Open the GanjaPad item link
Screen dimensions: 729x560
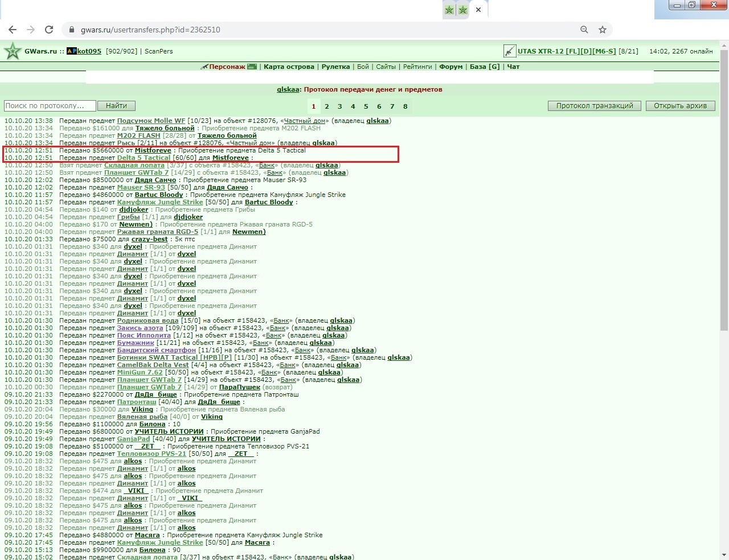[133, 439]
